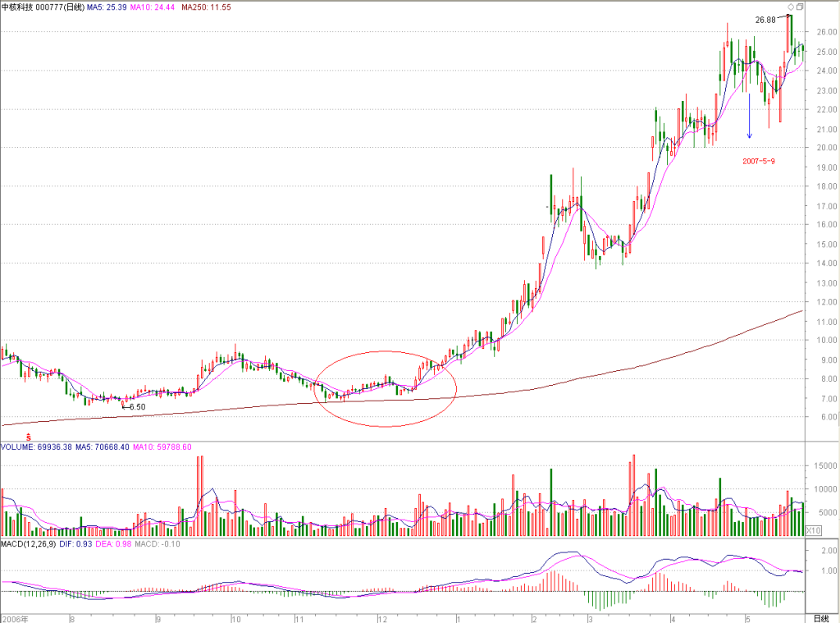Click the X10 volume multiplier box
This screenshot has height=623, width=840.
tap(813, 530)
